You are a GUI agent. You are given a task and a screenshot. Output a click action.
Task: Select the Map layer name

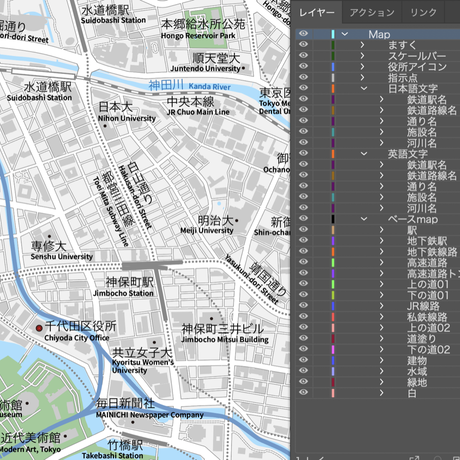[x=379, y=34]
